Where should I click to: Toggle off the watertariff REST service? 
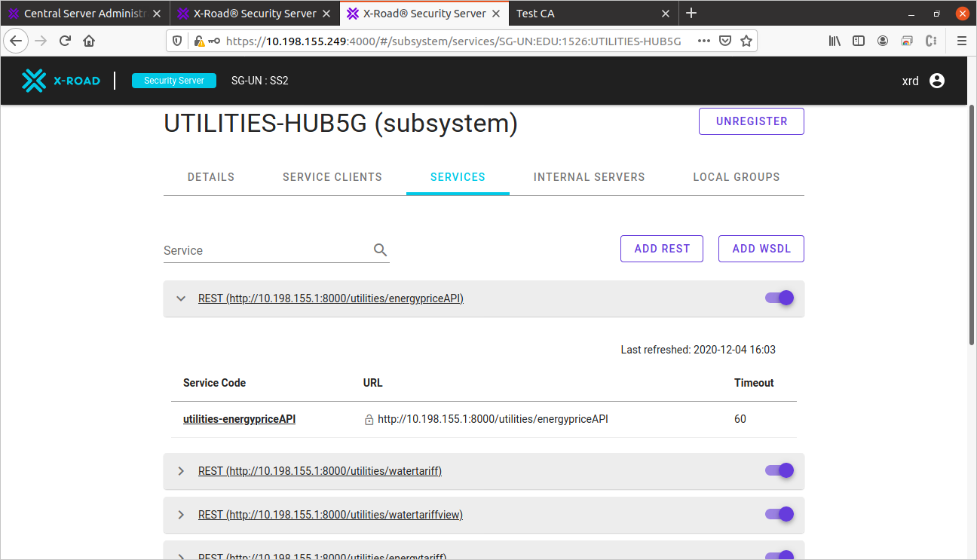pos(779,470)
